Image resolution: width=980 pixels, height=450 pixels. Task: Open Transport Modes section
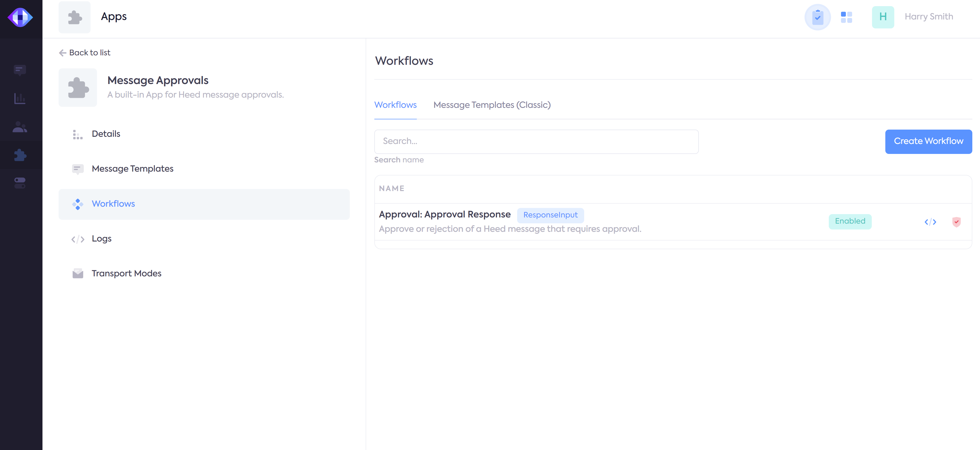(x=126, y=274)
